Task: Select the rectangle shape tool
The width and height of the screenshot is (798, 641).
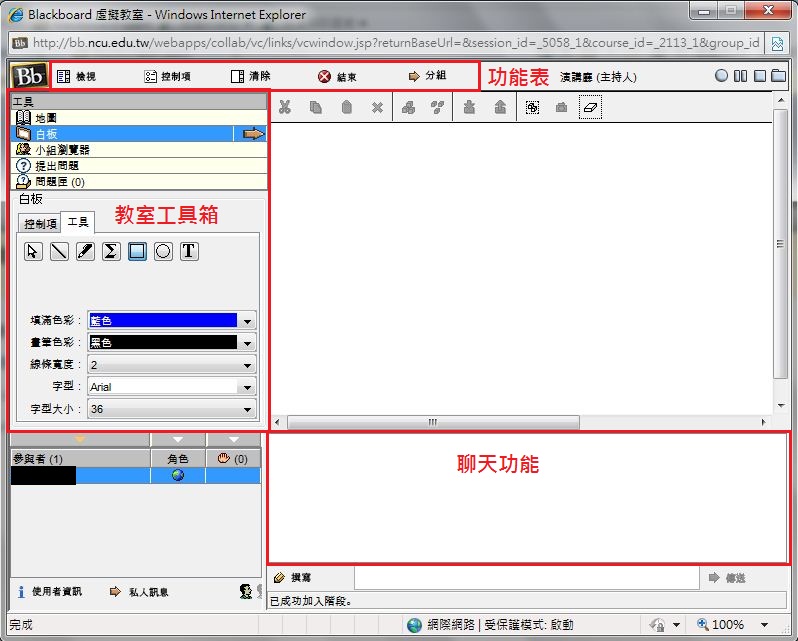Action: pyautogui.click(x=137, y=252)
